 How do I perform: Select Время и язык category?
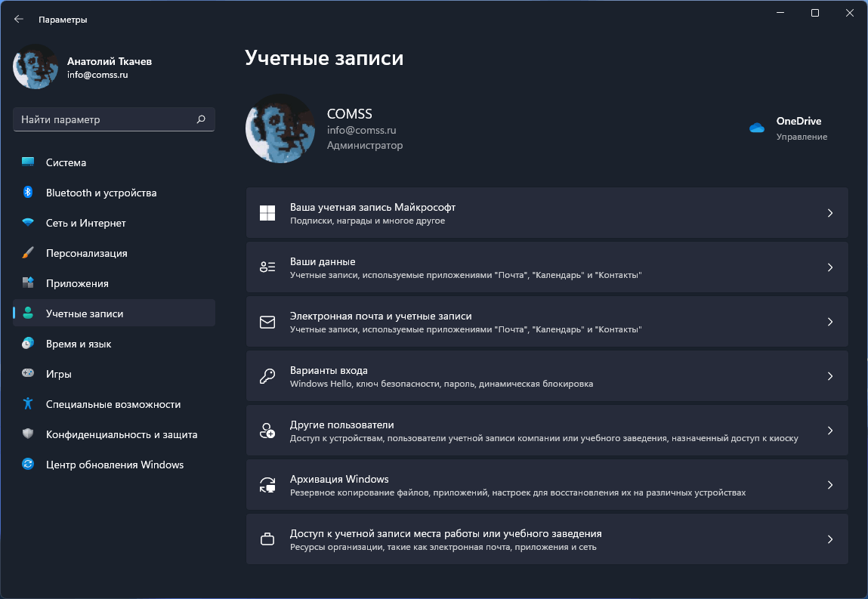click(x=114, y=344)
